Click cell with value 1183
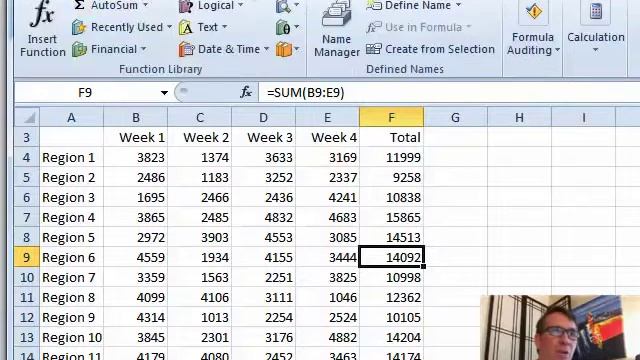The height and width of the screenshot is (360, 640). click(200, 178)
